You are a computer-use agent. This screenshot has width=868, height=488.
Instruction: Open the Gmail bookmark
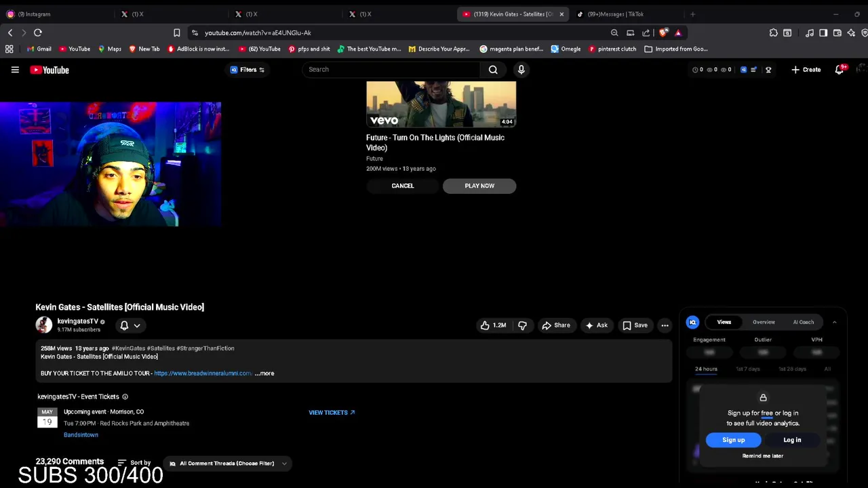[x=39, y=49]
